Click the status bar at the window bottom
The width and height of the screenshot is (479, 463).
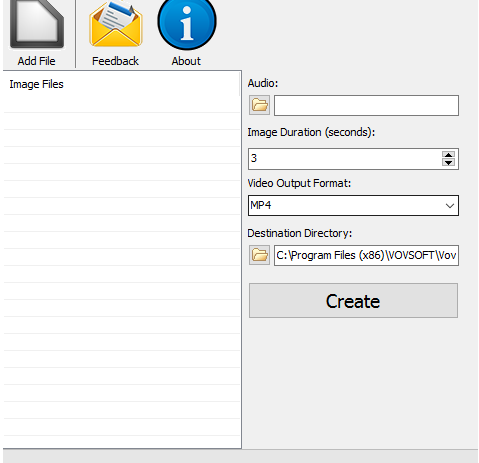[x=240, y=456]
